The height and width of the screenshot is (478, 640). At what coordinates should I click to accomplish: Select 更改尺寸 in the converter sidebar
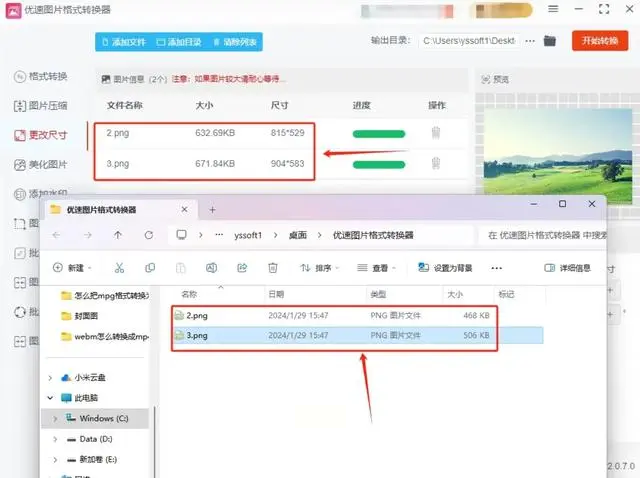point(41,135)
